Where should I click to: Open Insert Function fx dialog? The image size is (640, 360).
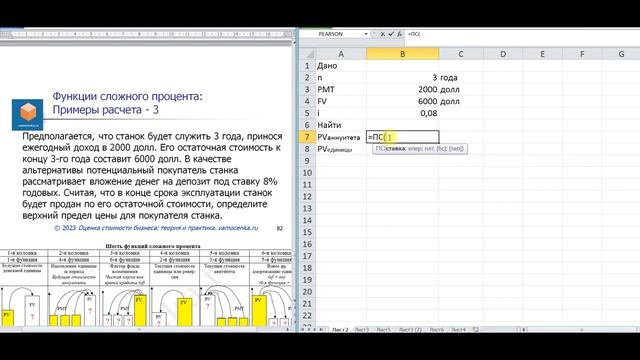(x=399, y=34)
